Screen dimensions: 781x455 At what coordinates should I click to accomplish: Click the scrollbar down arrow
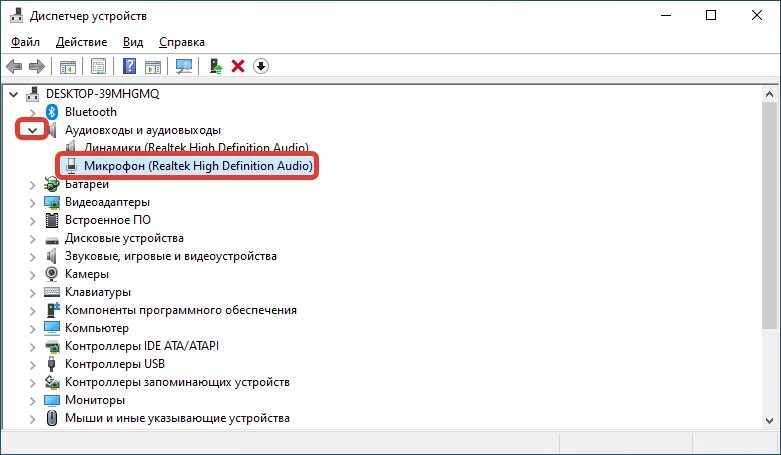click(x=769, y=421)
